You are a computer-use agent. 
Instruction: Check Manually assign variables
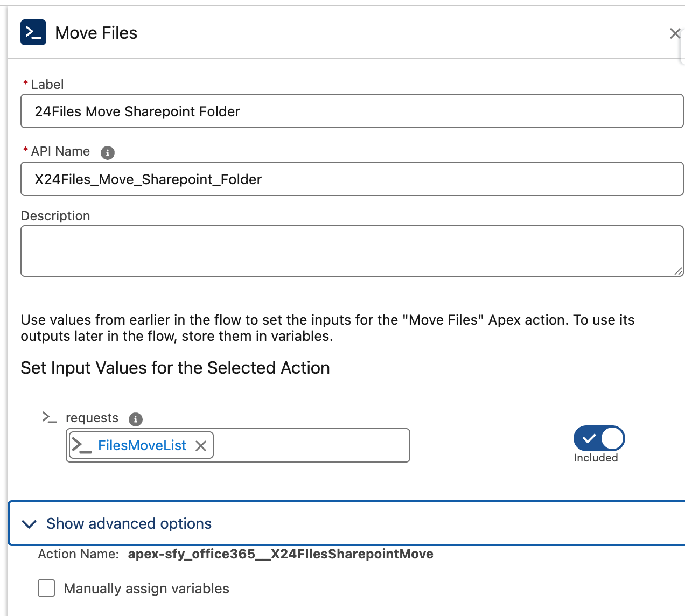[46, 588]
